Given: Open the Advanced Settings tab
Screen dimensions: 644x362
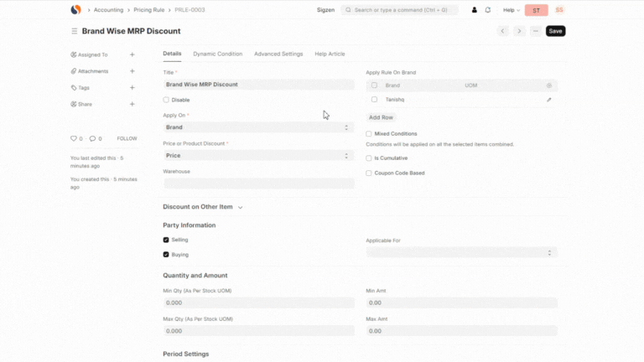Looking at the screenshot, I should pyautogui.click(x=278, y=54).
